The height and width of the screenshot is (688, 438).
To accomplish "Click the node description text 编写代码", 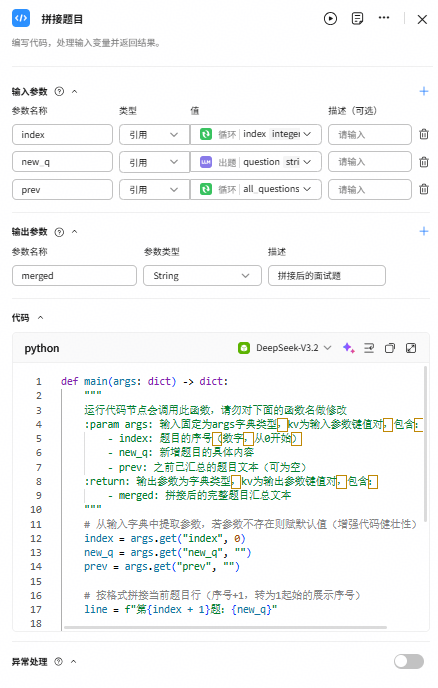I will (x=86, y=43).
